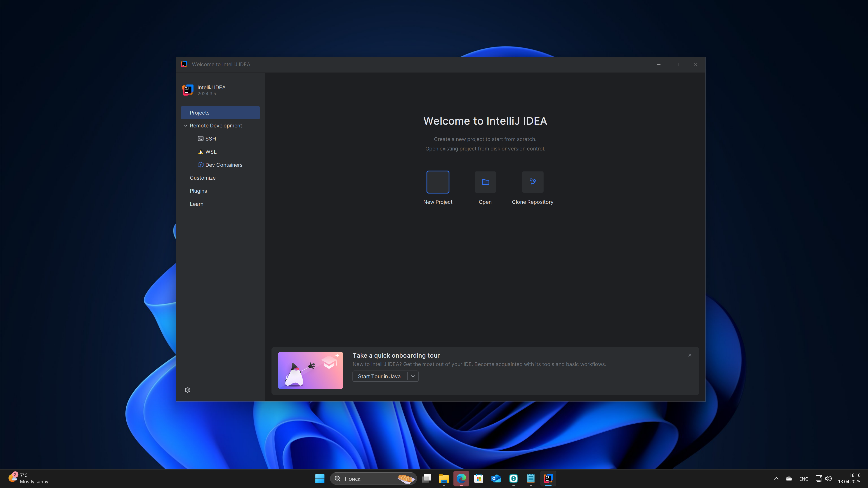The image size is (868, 488).
Task: Click the Clone Repository branch icon
Action: click(x=532, y=182)
